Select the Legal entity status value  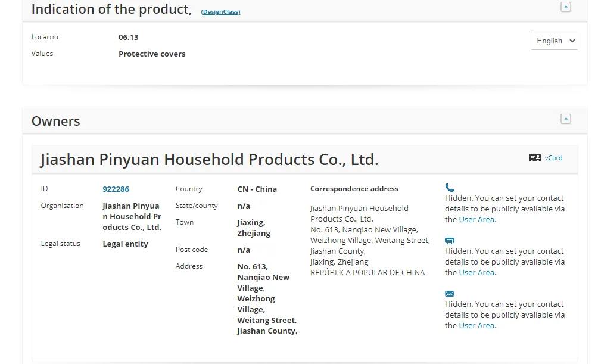[126, 244]
